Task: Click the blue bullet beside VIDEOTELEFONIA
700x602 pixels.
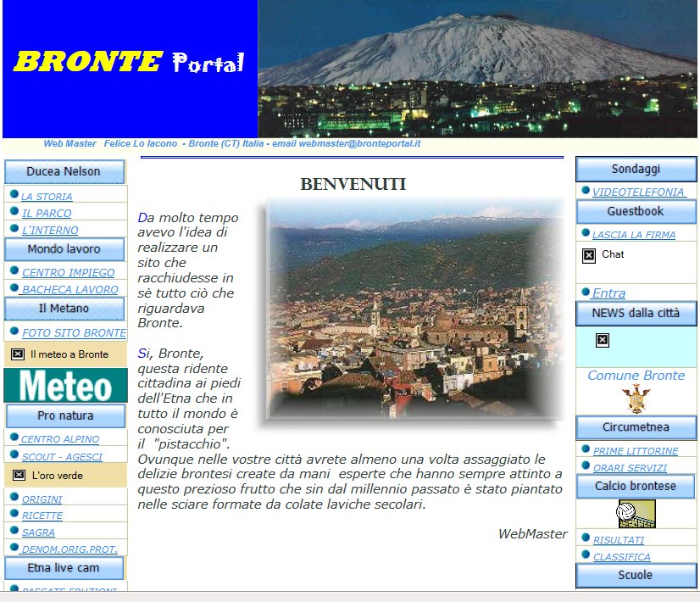Action: coord(586,190)
